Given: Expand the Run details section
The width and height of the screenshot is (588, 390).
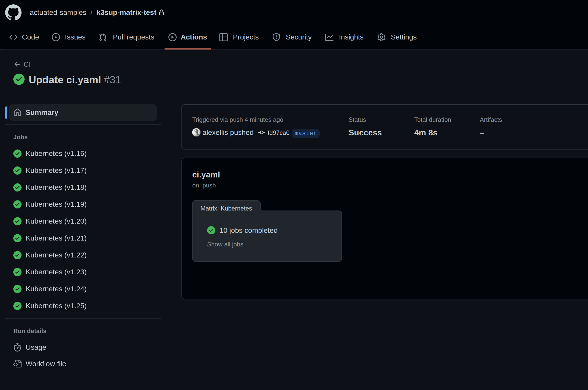Looking at the screenshot, I should click(x=29, y=331).
